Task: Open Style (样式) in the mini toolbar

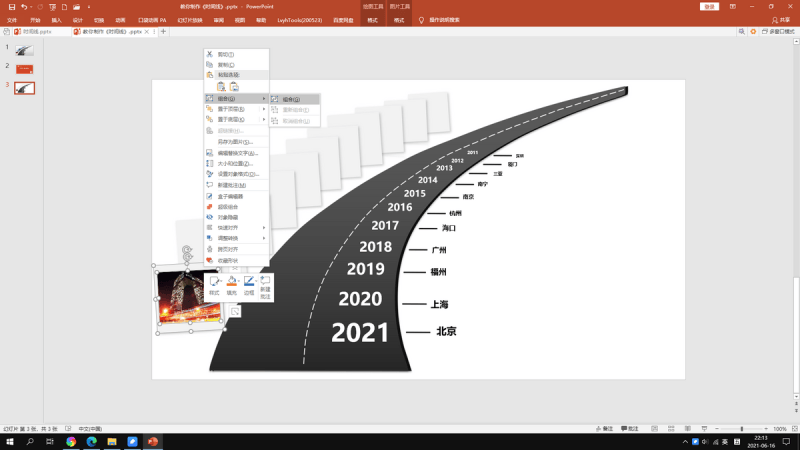Action: click(x=214, y=286)
